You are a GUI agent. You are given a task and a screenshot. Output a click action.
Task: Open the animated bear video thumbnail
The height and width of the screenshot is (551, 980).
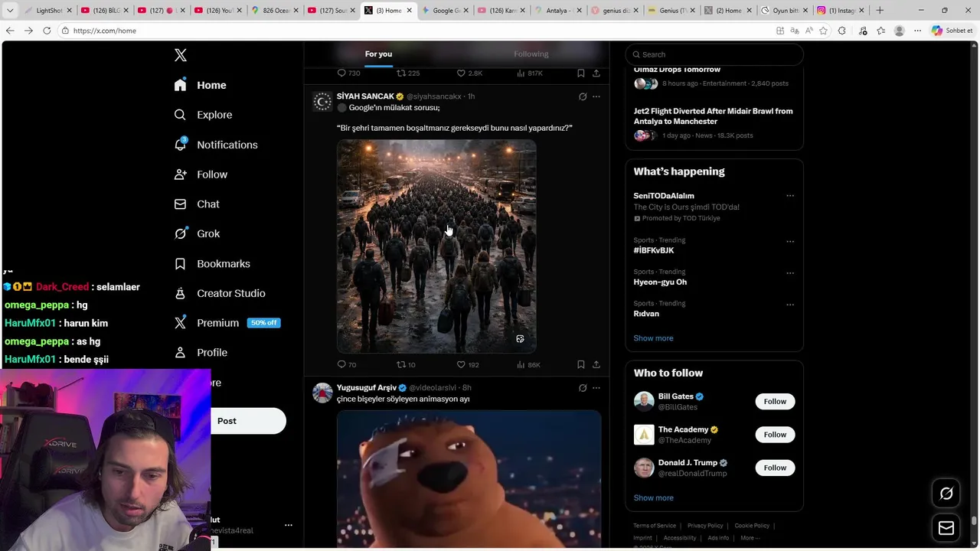[x=469, y=480]
